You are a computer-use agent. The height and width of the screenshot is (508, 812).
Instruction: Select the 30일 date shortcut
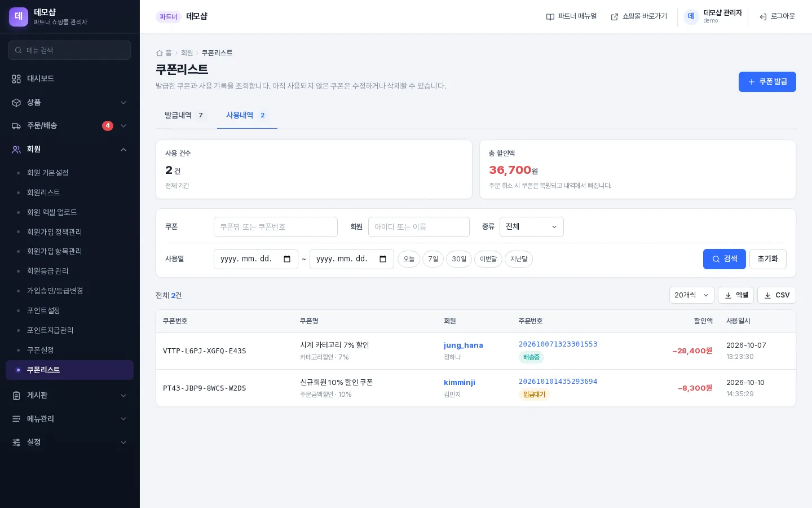(x=459, y=259)
